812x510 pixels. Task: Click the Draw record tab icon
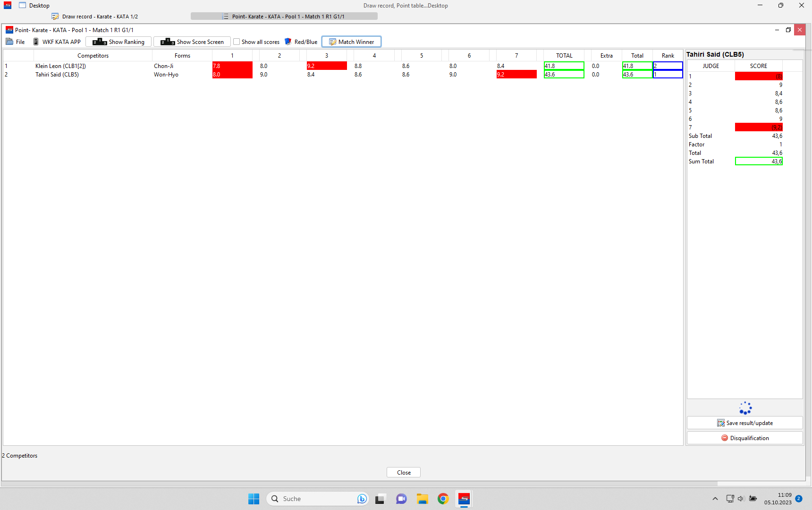tap(55, 17)
